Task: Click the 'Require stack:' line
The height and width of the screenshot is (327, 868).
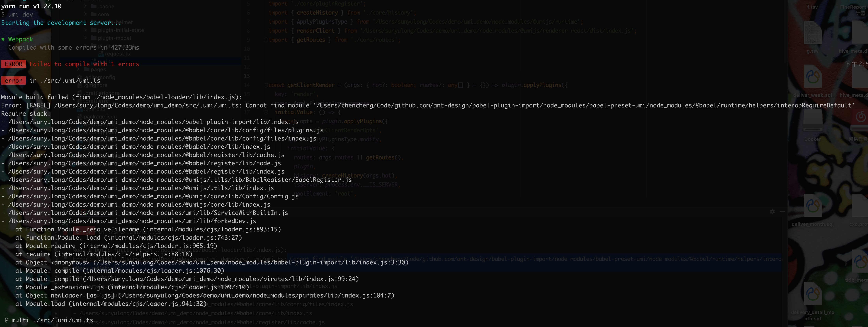Action: pos(26,114)
